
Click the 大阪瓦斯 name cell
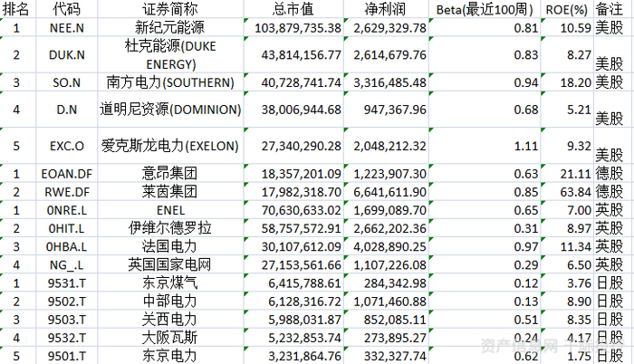pyautogui.click(x=170, y=337)
